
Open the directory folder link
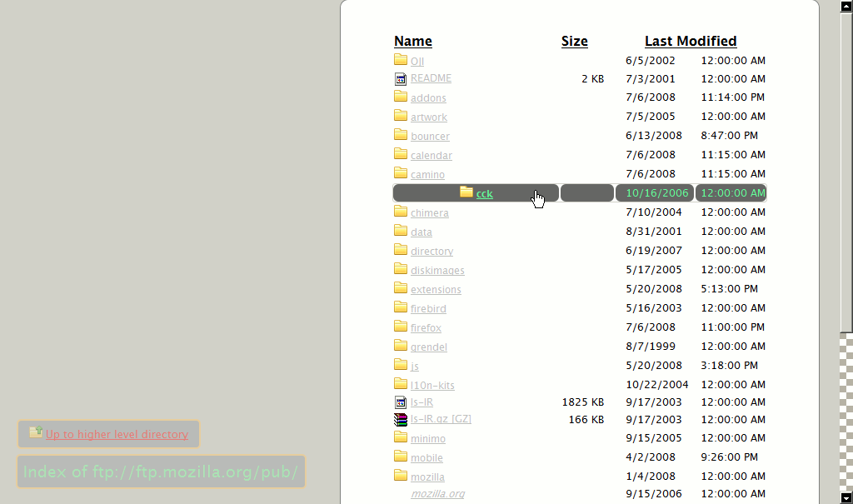tap(432, 252)
